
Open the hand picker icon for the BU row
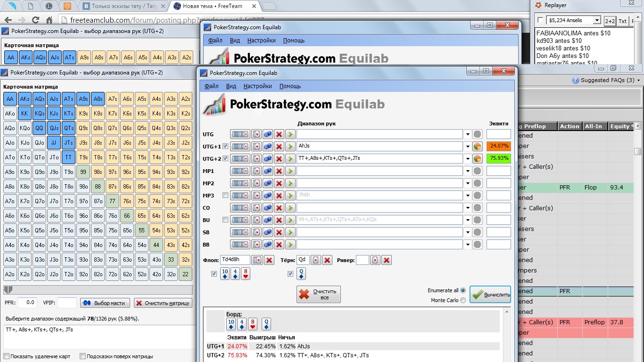pos(256,220)
